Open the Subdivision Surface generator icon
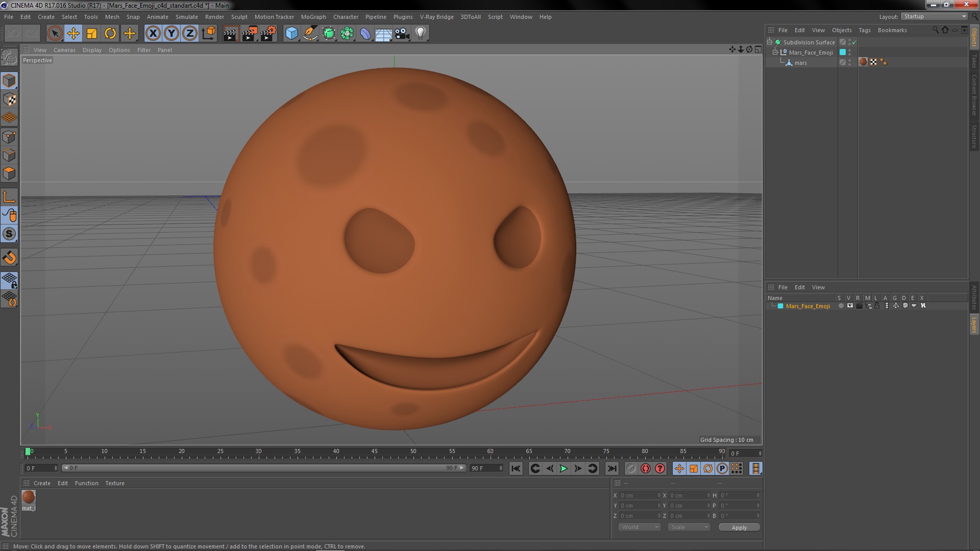Screen dimensions: 980x551 click(x=329, y=34)
